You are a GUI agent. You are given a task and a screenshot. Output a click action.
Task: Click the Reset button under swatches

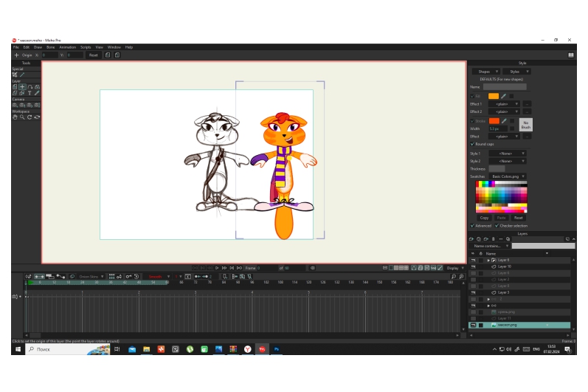(518, 218)
